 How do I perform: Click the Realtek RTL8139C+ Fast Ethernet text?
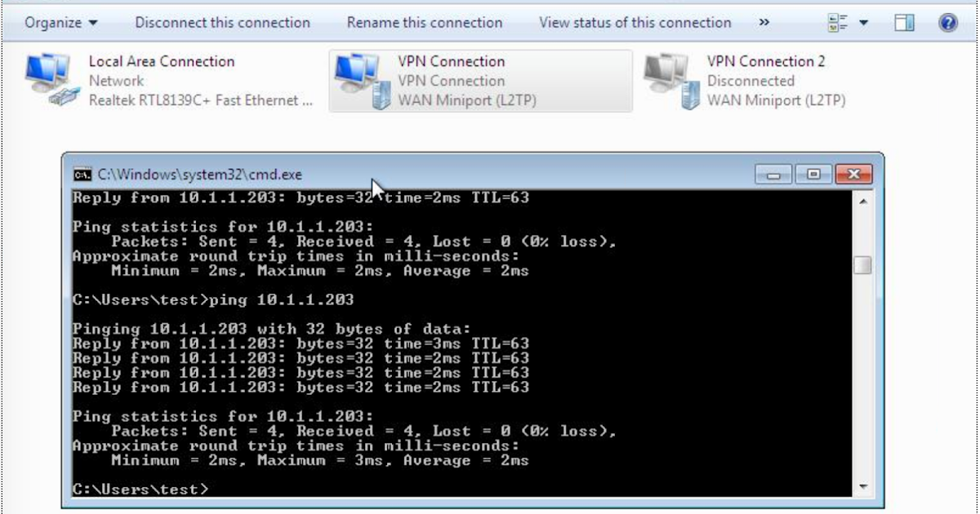tap(200, 100)
